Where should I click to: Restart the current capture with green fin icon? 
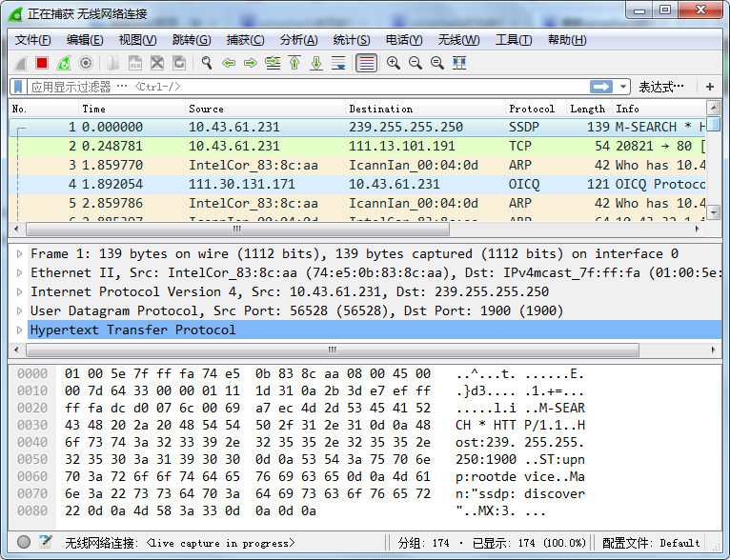[64, 63]
